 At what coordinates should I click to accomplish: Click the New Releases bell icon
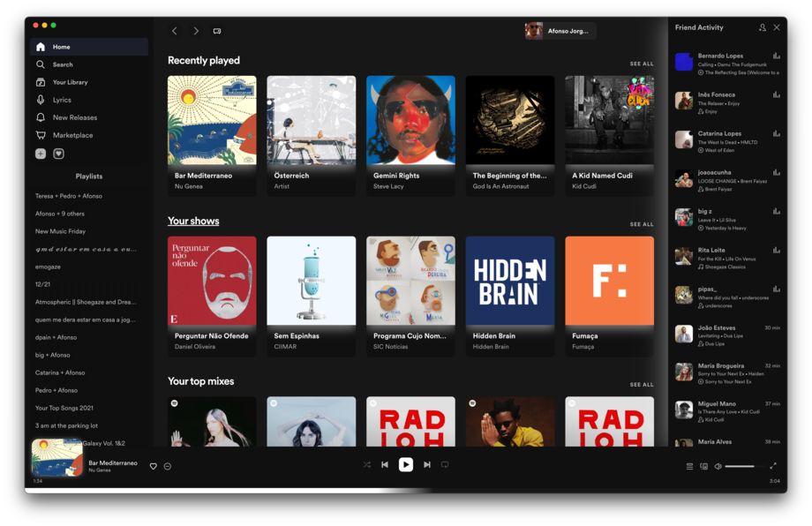pyautogui.click(x=41, y=117)
